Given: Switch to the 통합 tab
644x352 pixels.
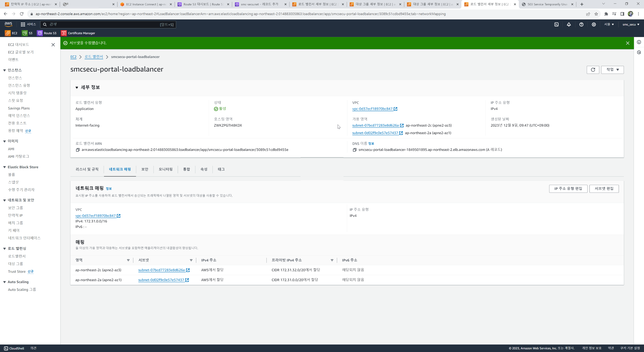Looking at the screenshot, I should (x=187, y=169).
